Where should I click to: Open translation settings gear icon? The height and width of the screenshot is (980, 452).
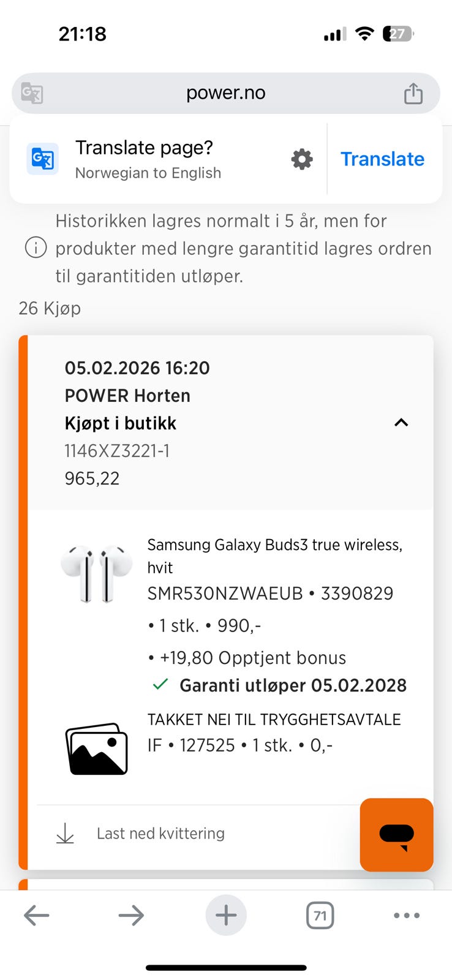(302, 159)
